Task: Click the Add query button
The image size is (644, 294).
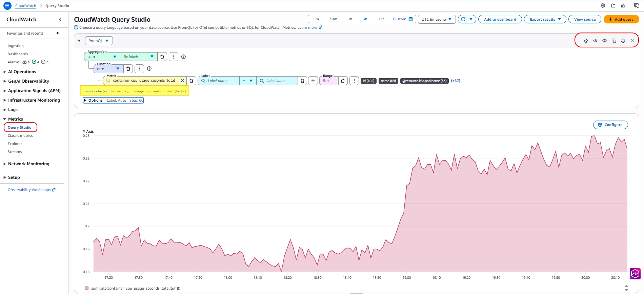Action: tap(621, 19)
